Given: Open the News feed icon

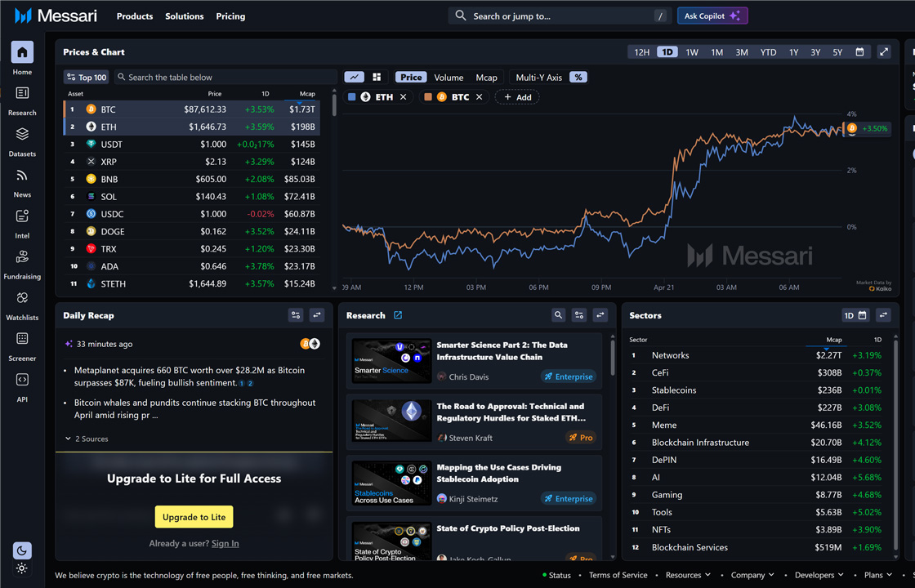Looking at the screenshot, I should 22,175.
